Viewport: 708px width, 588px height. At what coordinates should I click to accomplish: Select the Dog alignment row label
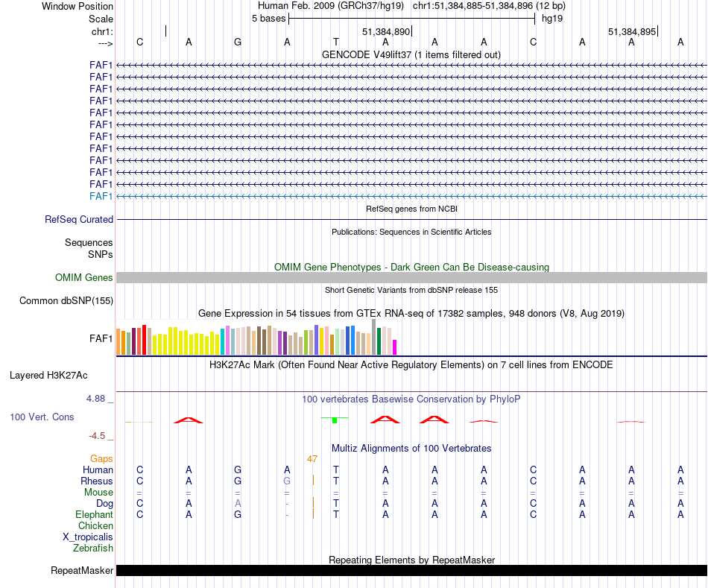[x=104, y=504]
